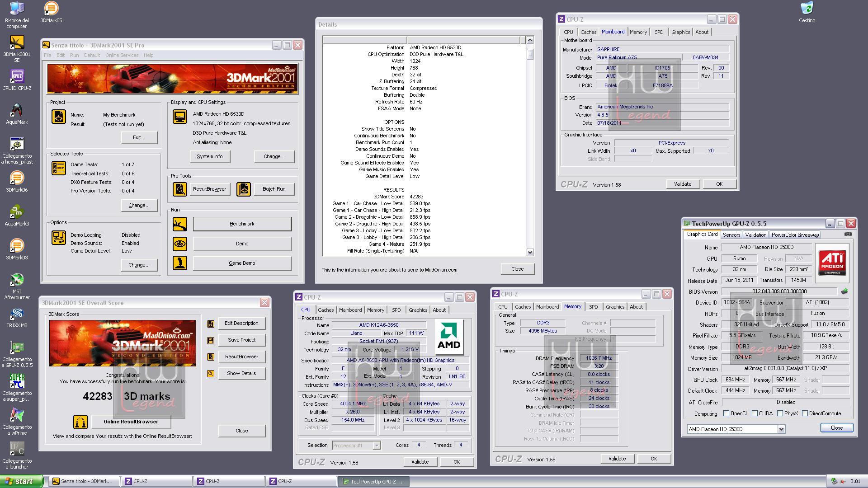Image resolution: width=868 pixels, height=488 pixels.
Task: Click the Benchmark button
Action: (242, 224)
